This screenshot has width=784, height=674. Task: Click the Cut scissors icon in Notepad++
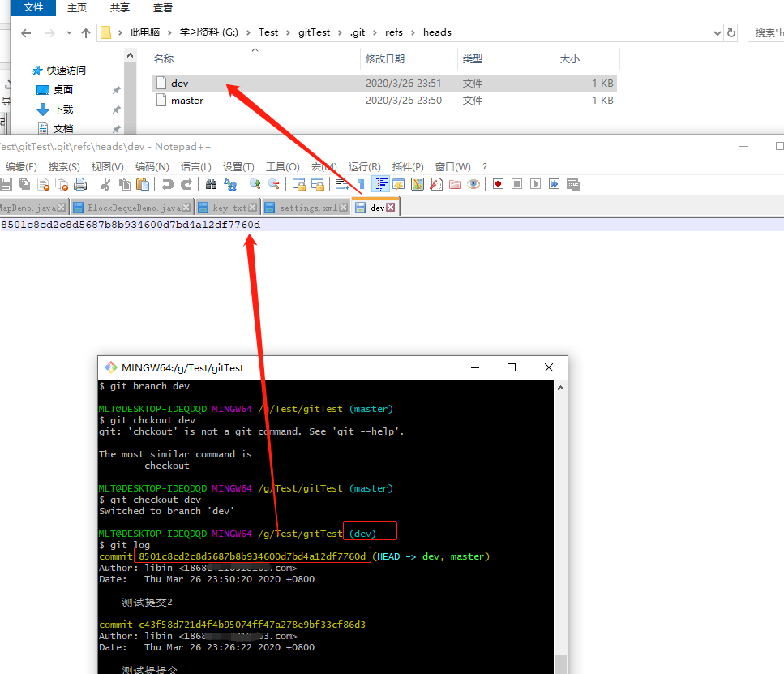pyautogui.click(x=105, y=184)
